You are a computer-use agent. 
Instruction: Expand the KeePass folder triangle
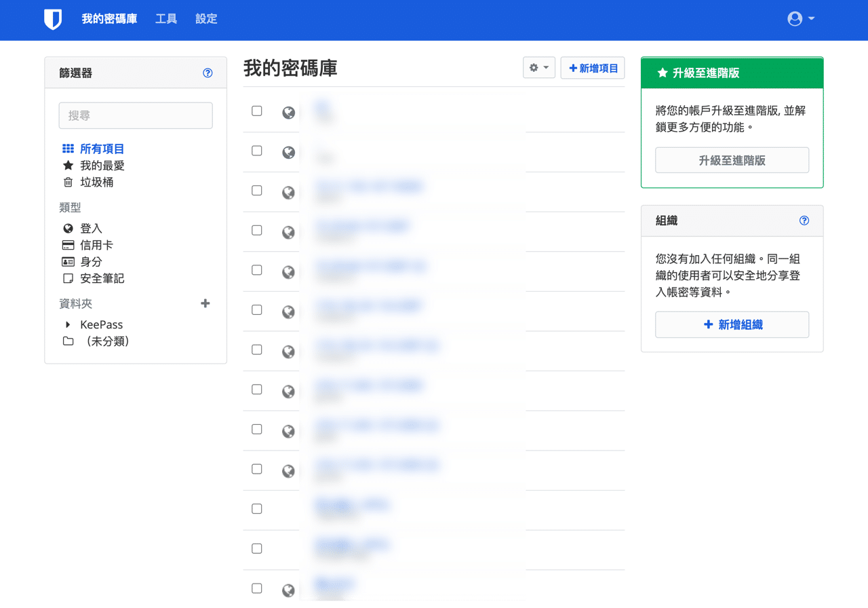pyautogui.click(x=68, y=325)
